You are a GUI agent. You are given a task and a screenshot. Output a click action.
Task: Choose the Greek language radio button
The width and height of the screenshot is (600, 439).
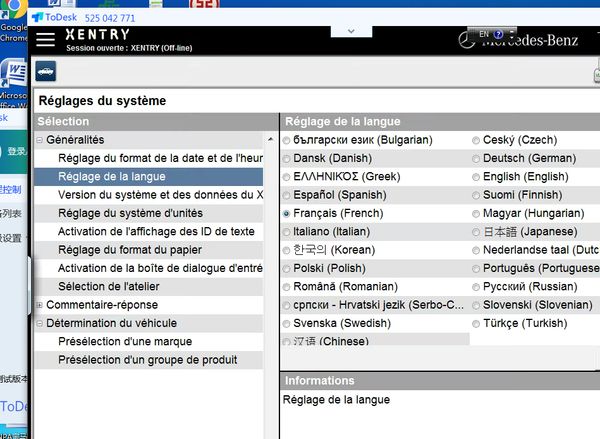(x=286, y=177)
